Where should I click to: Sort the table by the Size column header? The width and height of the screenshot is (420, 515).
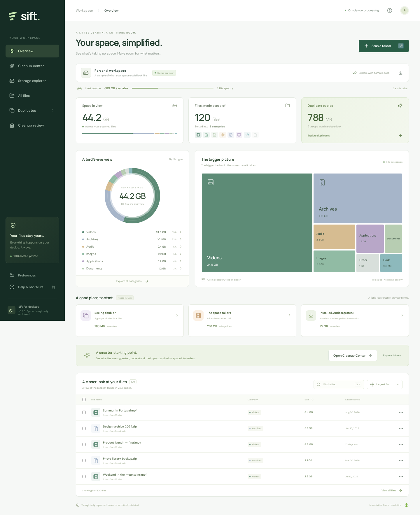pos(309,400)
